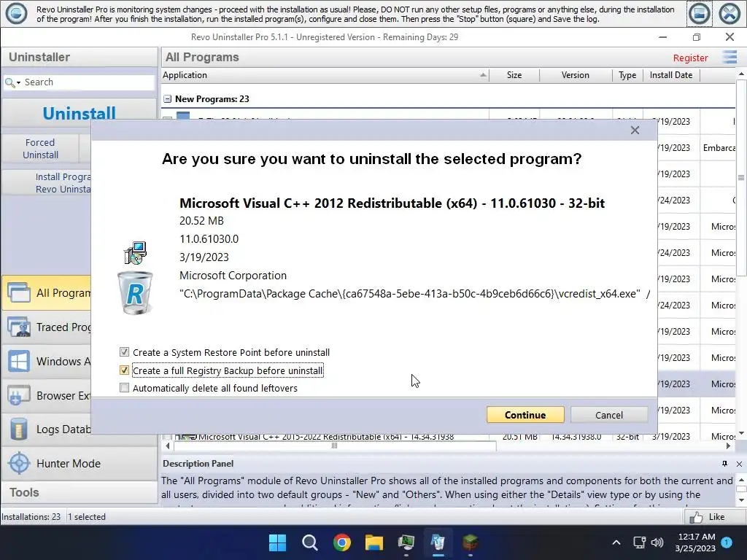This screenshot has width=747, height=560.
Task: Select All Programs in the sidebar
Action: tap(46, 293)
